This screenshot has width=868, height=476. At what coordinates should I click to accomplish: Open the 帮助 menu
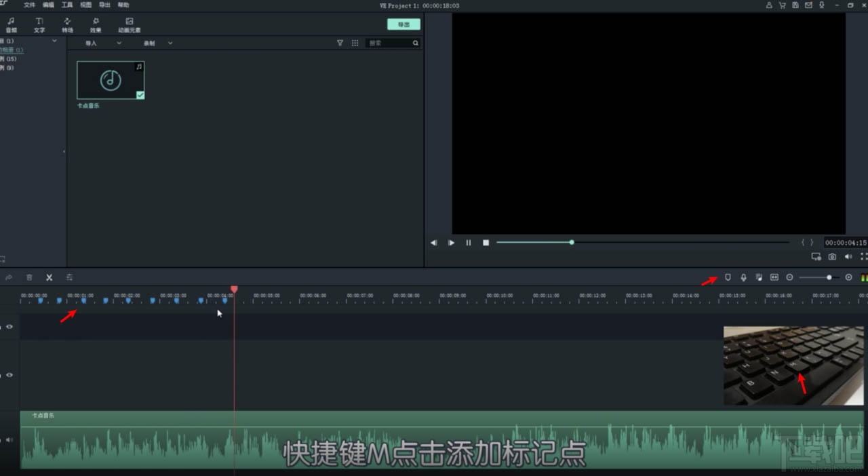tap(123, 5)
